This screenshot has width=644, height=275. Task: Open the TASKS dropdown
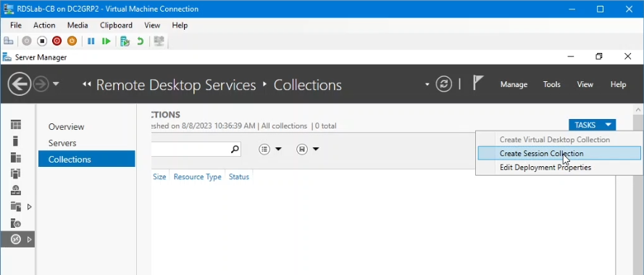click(x=592, y=125)
